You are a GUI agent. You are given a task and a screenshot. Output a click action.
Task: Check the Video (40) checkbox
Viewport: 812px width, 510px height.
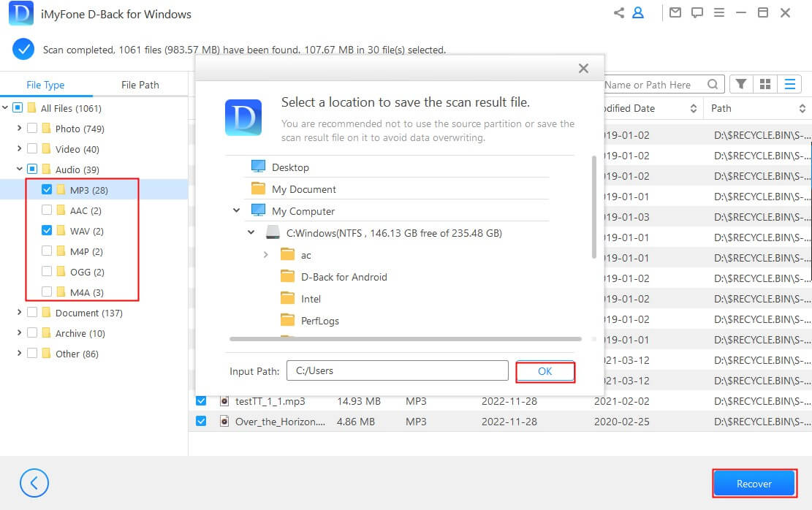(x=32, y=148)
